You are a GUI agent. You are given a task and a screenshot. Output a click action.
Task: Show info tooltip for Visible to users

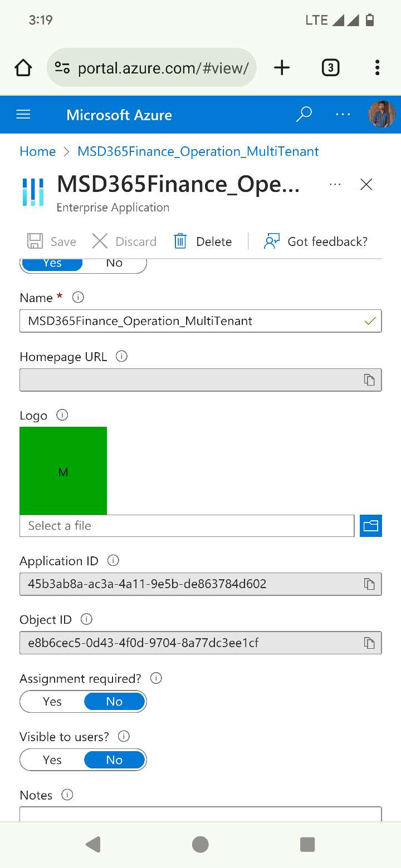coord(124,736)
